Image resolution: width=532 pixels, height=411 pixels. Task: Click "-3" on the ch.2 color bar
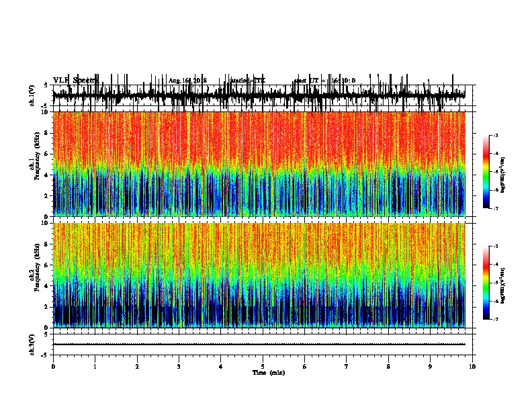point(495,246)
